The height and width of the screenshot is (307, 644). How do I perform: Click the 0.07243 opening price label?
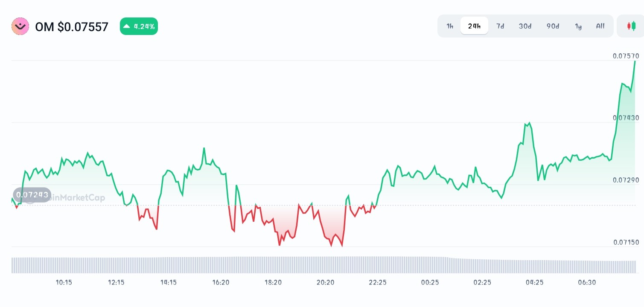pyautogui.click(x=32, y=195)
